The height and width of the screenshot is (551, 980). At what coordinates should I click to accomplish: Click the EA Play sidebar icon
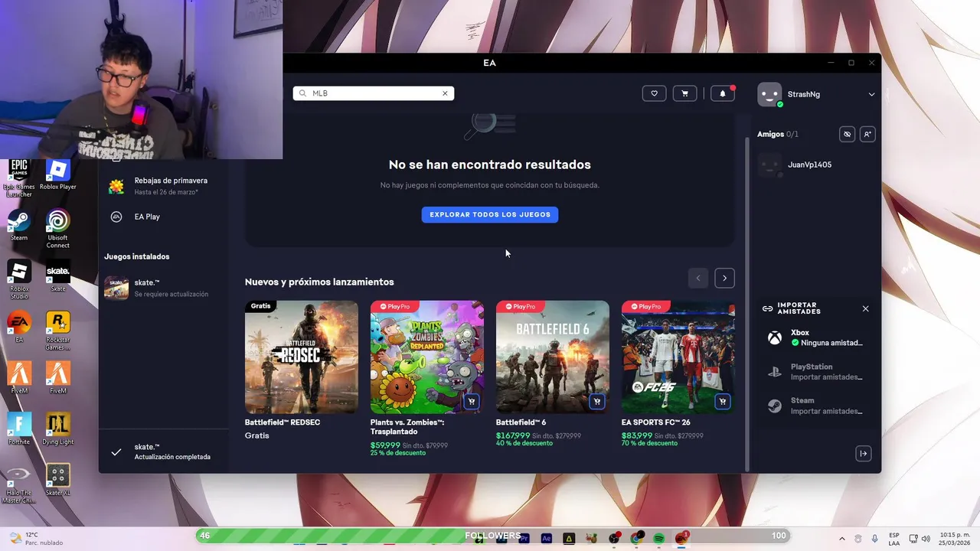point(116,217)
